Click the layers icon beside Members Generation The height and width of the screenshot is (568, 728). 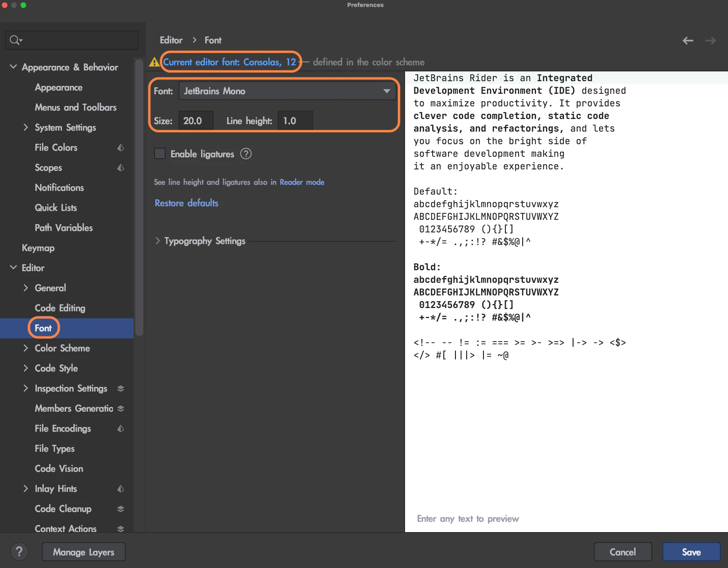120,408
